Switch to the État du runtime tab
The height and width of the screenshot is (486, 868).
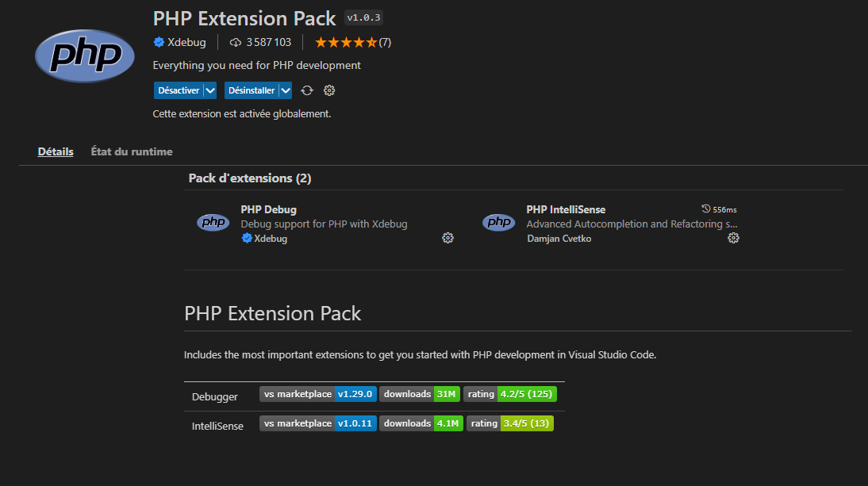tap(132, 151)
